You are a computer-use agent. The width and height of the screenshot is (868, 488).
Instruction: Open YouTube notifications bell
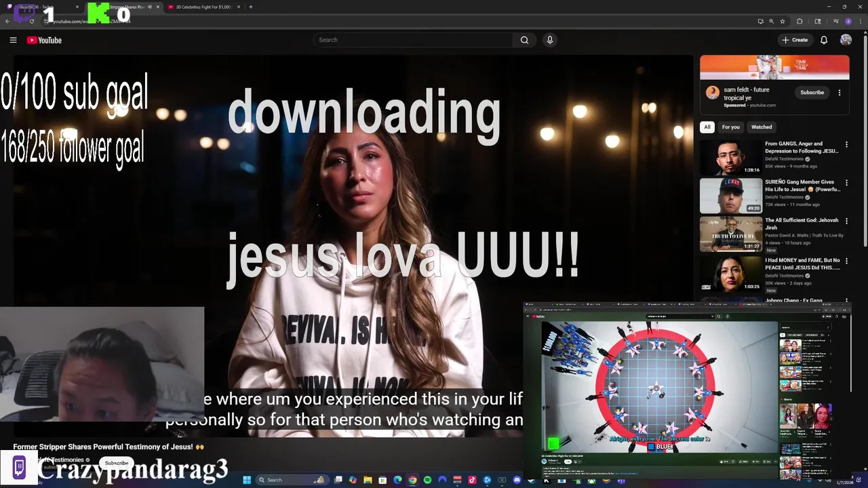[824, 40]
